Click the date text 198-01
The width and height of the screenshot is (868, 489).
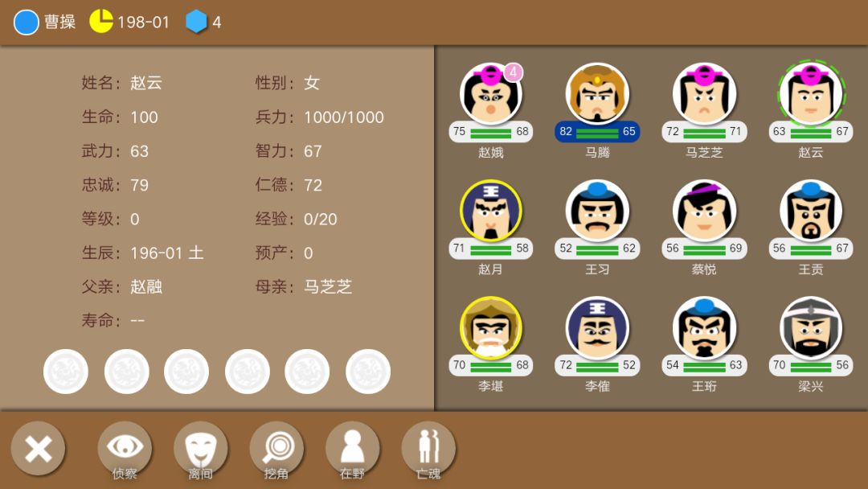143,23
